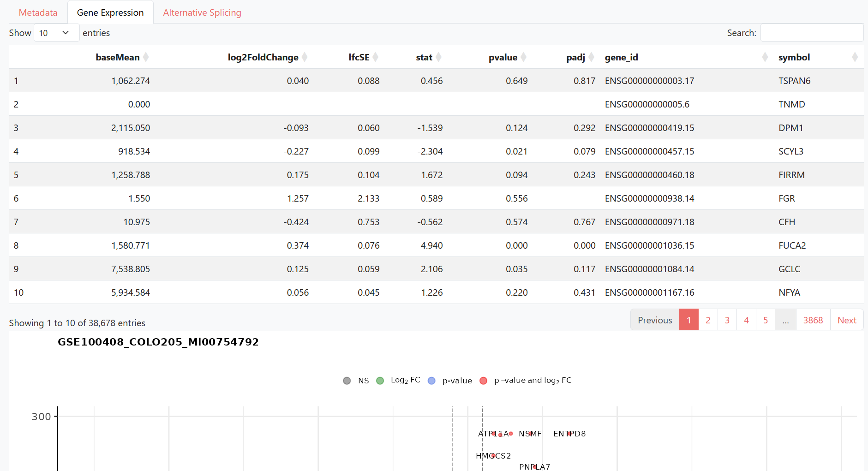Click gene ID ENSG00000000971.18

click(x=649, y=222)
